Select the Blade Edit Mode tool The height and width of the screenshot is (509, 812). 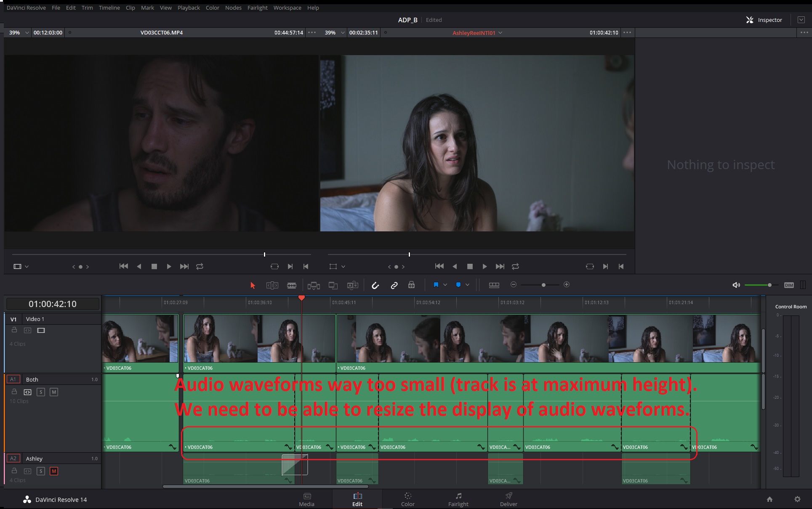tap(292, 285)
